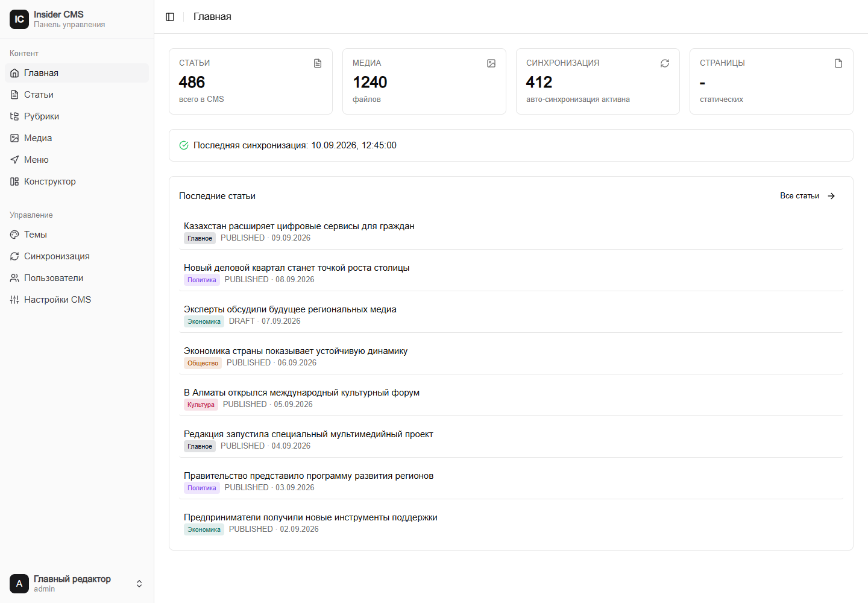Click the Последние статьи heading
Image resolution: width=868 pixels, height=603 pixels.
click(217, 196)
